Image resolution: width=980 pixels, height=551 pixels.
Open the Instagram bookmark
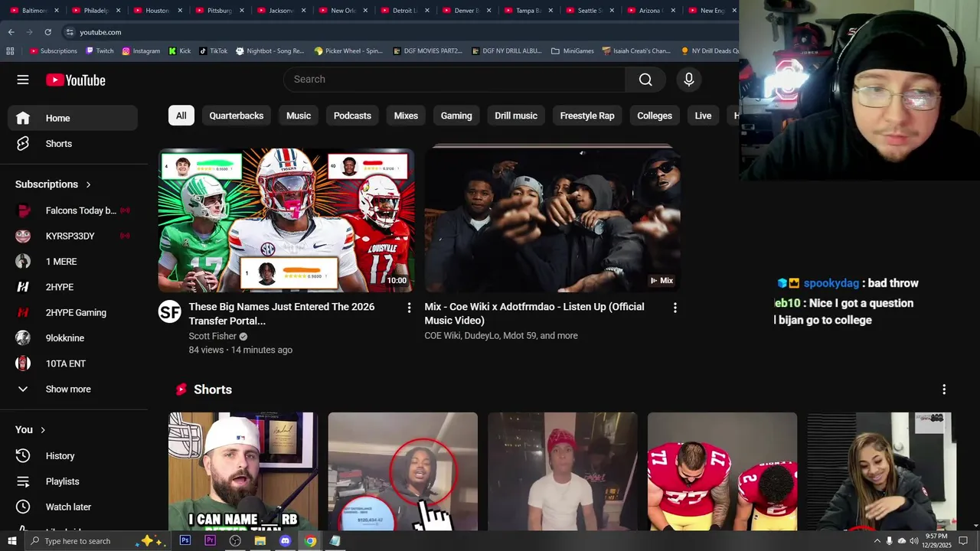(x=141, y=51)
